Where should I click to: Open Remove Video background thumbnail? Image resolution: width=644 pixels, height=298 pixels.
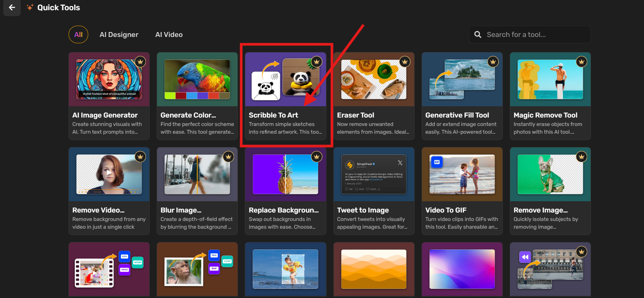click(x=109, y=174)
